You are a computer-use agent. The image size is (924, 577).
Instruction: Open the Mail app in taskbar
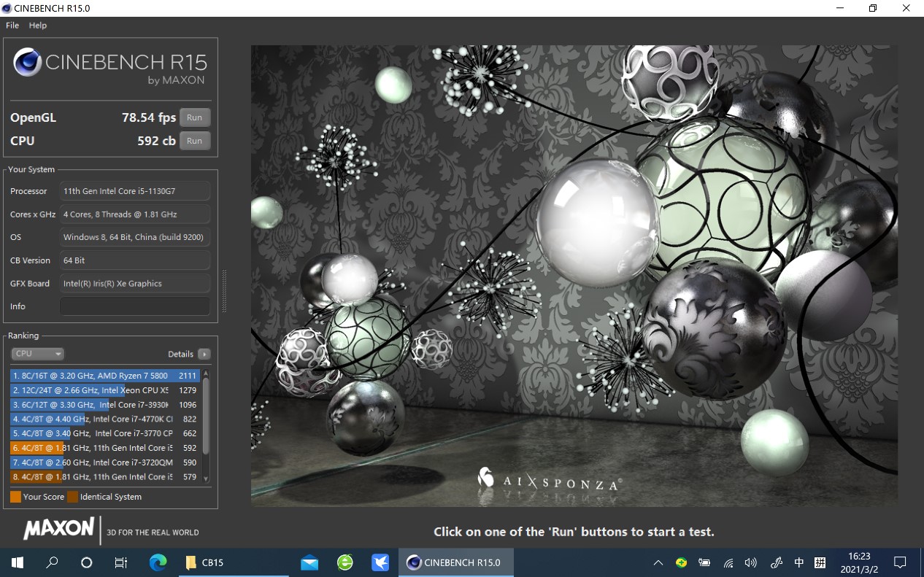pyautogui.click(x=309, y=562)
